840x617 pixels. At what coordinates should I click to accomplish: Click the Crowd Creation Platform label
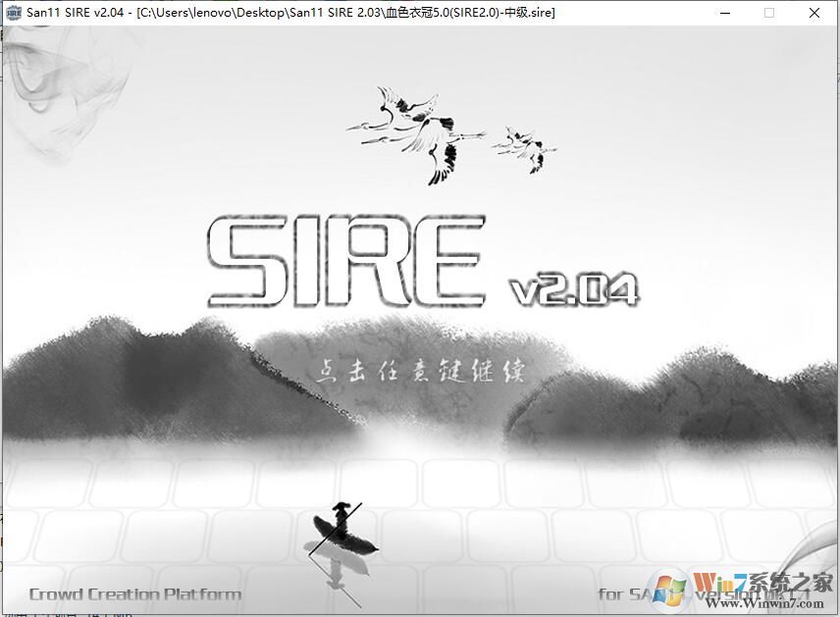click(132, 593)
